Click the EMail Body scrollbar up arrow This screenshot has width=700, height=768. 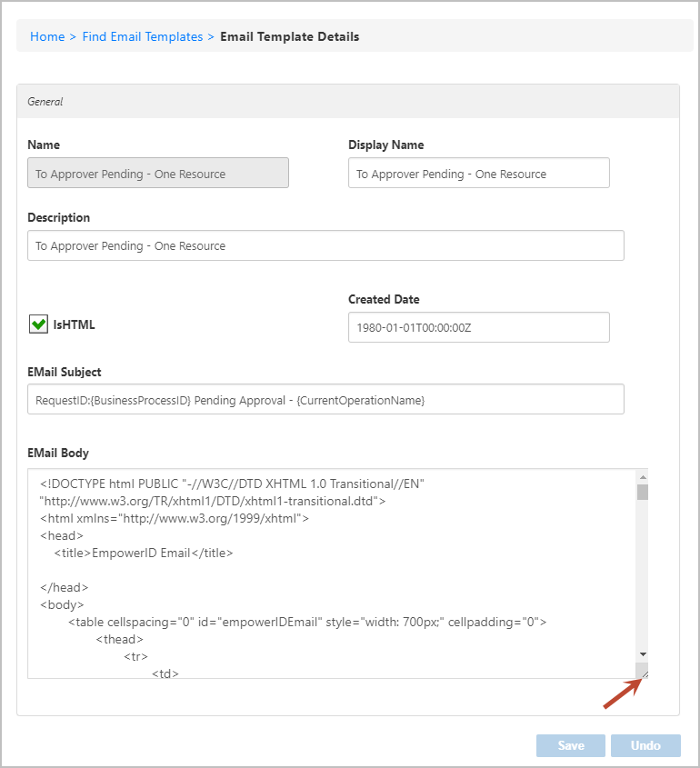coord(642,477)
